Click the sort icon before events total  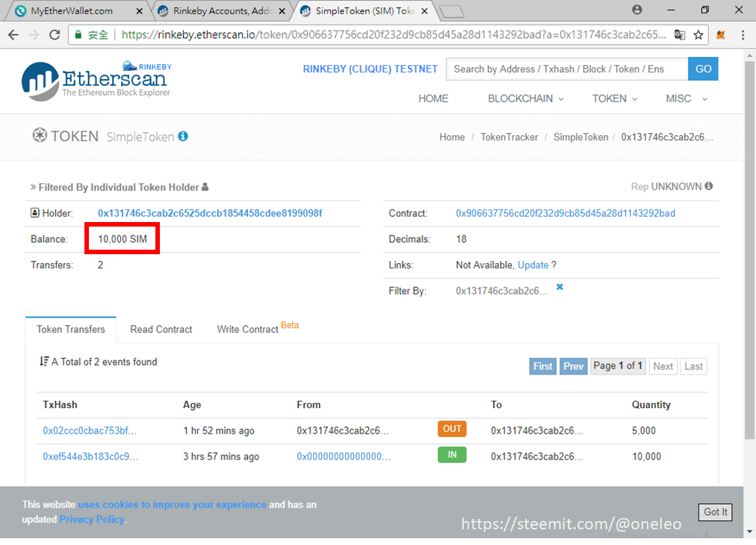click(44, 361)
